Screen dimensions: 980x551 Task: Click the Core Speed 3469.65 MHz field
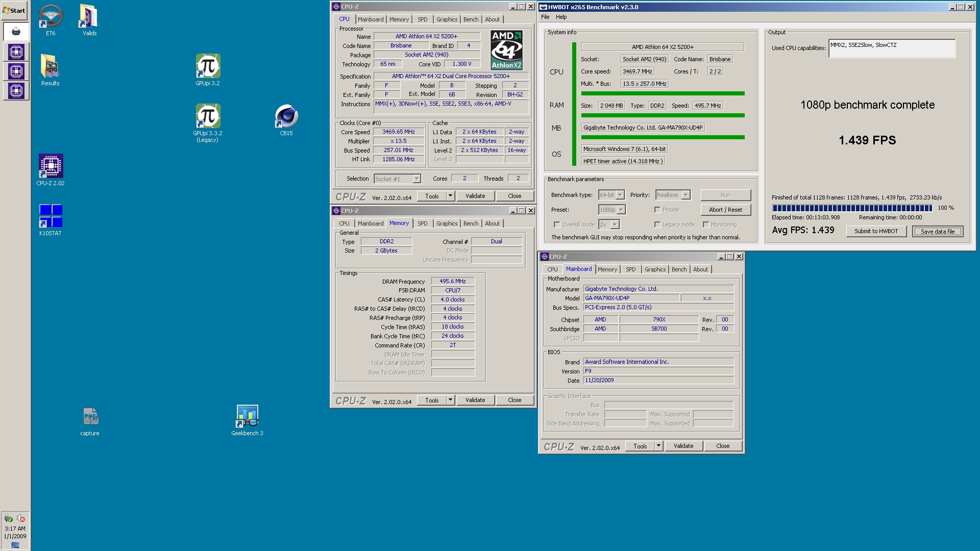coord(399,132)
